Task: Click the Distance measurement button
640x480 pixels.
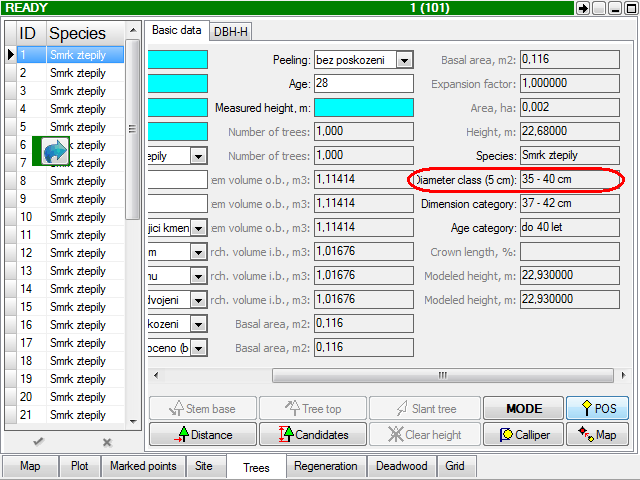Action: pyautogui.click(x=203, y=434)
